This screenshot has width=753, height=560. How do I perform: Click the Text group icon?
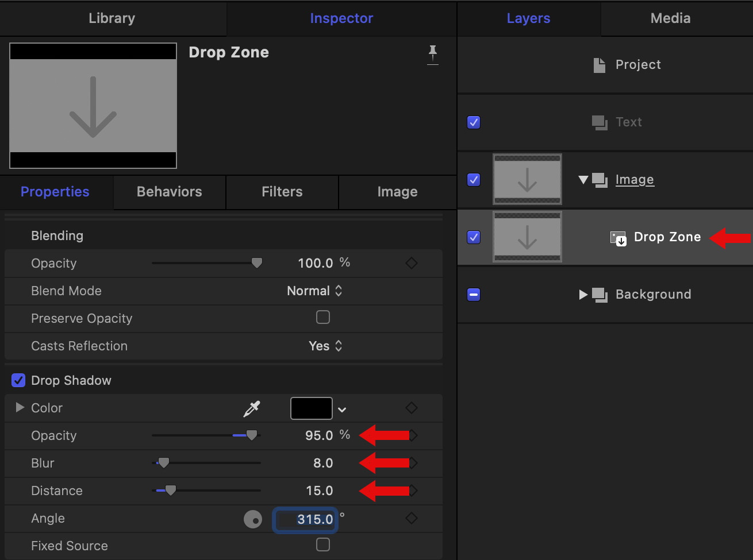tap(600, 122)
